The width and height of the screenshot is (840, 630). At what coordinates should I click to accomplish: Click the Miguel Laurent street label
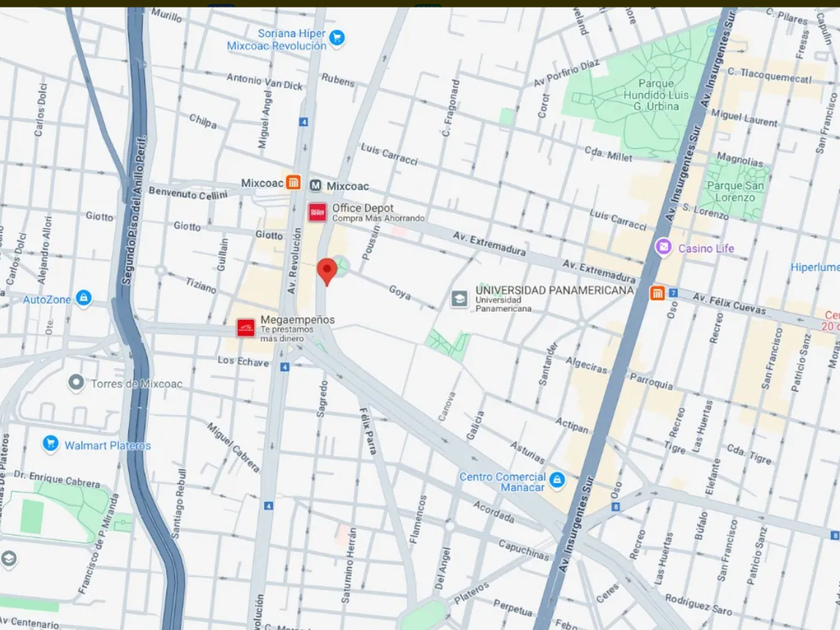click(x=744, y=118)
